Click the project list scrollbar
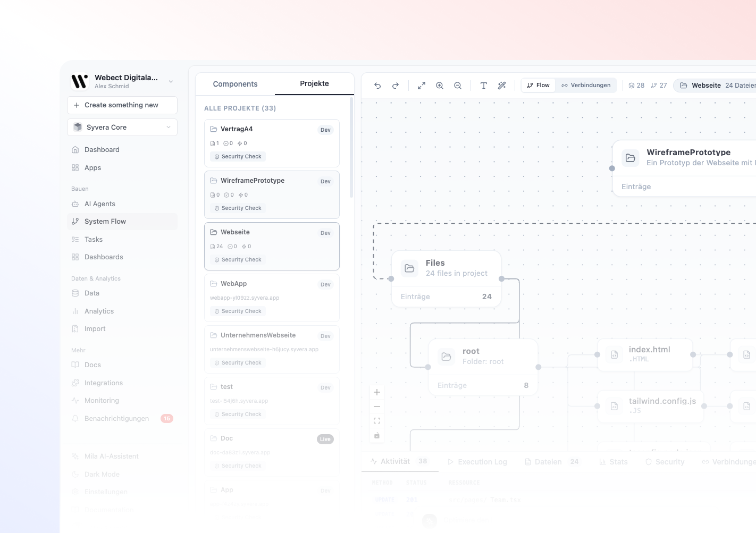Screen dimensions: 756x533 (x=351, y=148)
